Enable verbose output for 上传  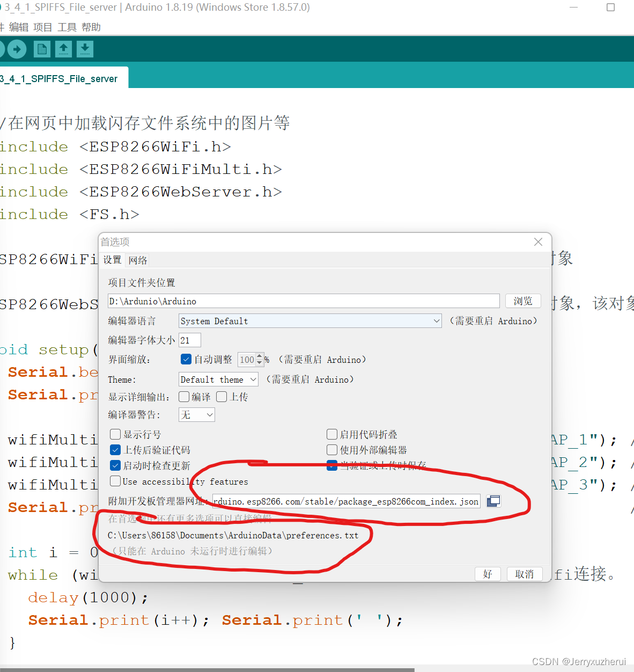pos(222,397)
